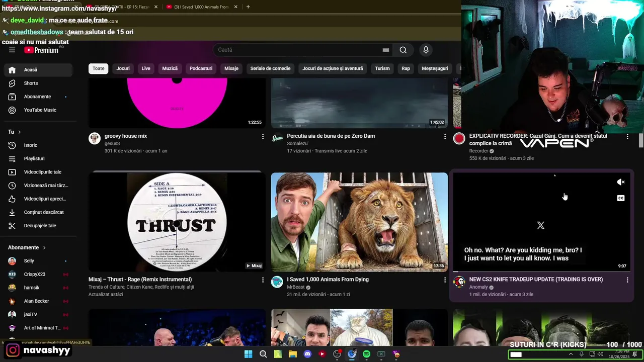Open MrBeast lion thumbnail video
This screenshot has height=362, width=644.
pos(359,222)
